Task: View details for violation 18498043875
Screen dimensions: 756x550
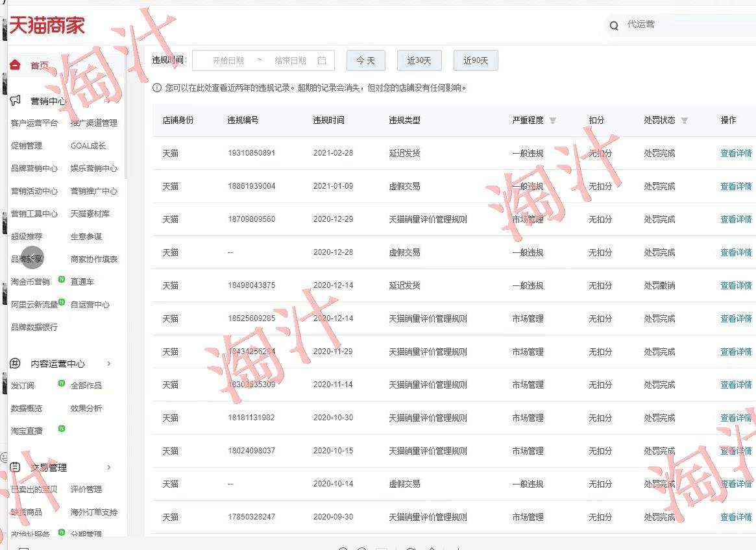Action: 736,285
